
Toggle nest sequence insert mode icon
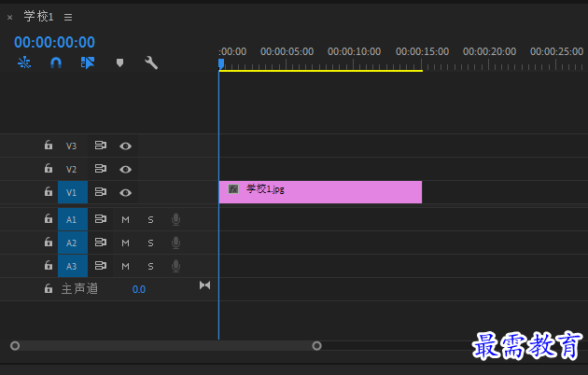[x=24, y=62]
